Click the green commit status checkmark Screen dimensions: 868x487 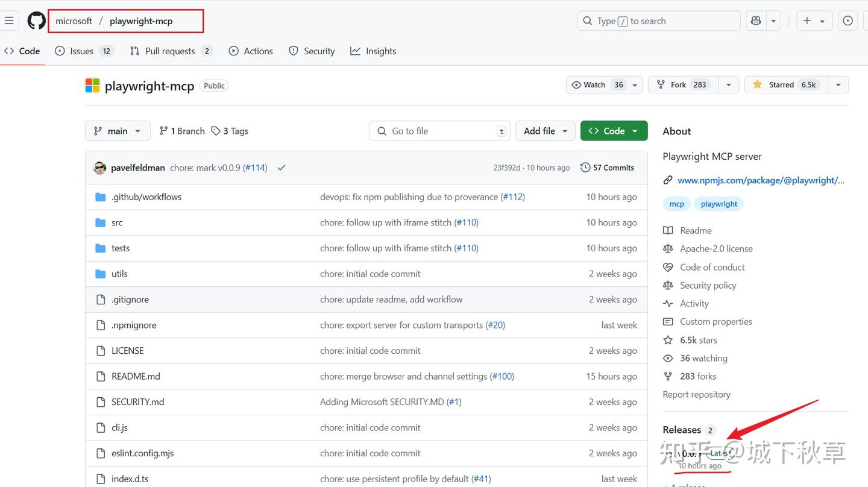pyautogui.click(x=281, y=168)
